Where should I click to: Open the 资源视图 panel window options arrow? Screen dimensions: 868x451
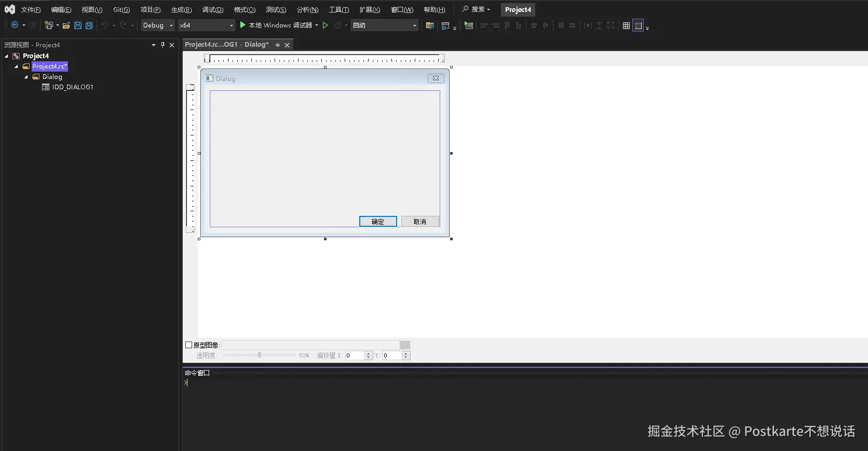tap(153, 45)
